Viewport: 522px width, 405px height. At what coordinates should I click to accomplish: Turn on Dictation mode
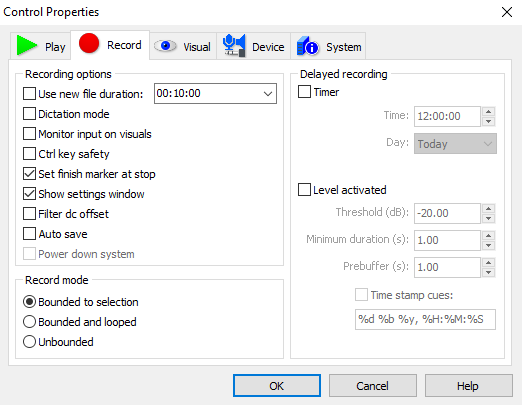point(29,114)
